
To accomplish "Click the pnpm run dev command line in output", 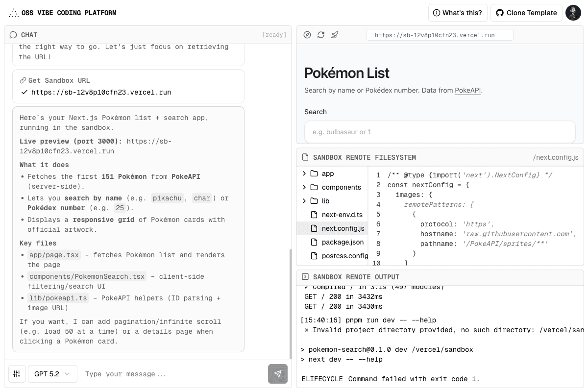I will pyautogui.click(x=368, y=320).
